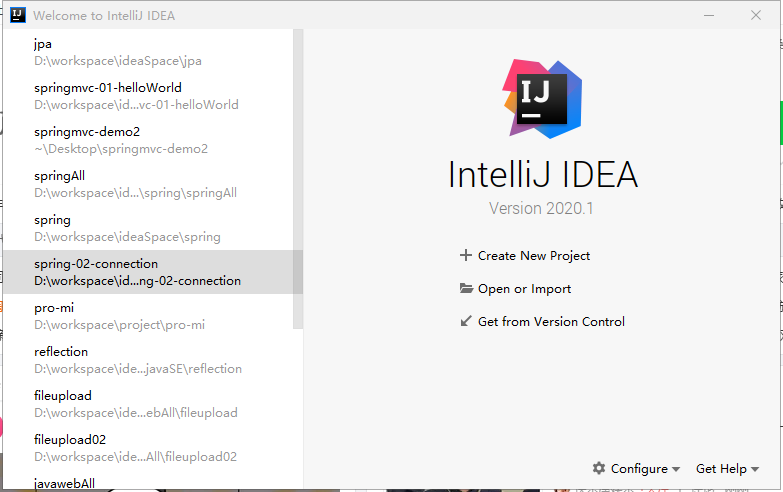783x492 pixels.
Task: Open the javawebAll recent project
Action: coord(148,481)
